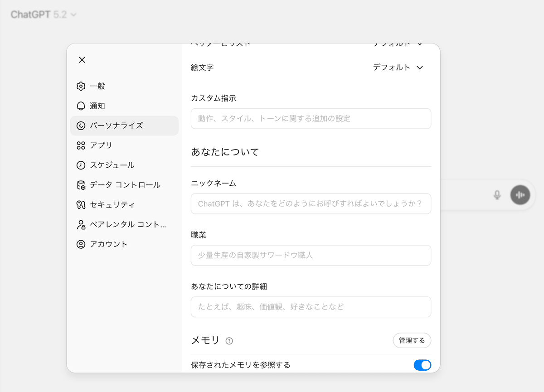This screenshot has height=392, width=544.
Task: Toggle 保存されたメモリを参照する switch
Action: point(422,365)
